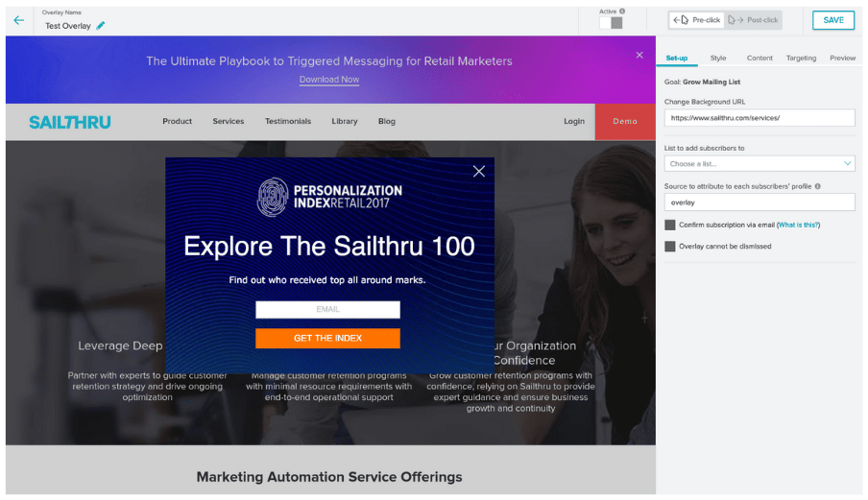The image size is (868, 500).
Task: Dismiss the top purple banner
Action: pos(639,56)
